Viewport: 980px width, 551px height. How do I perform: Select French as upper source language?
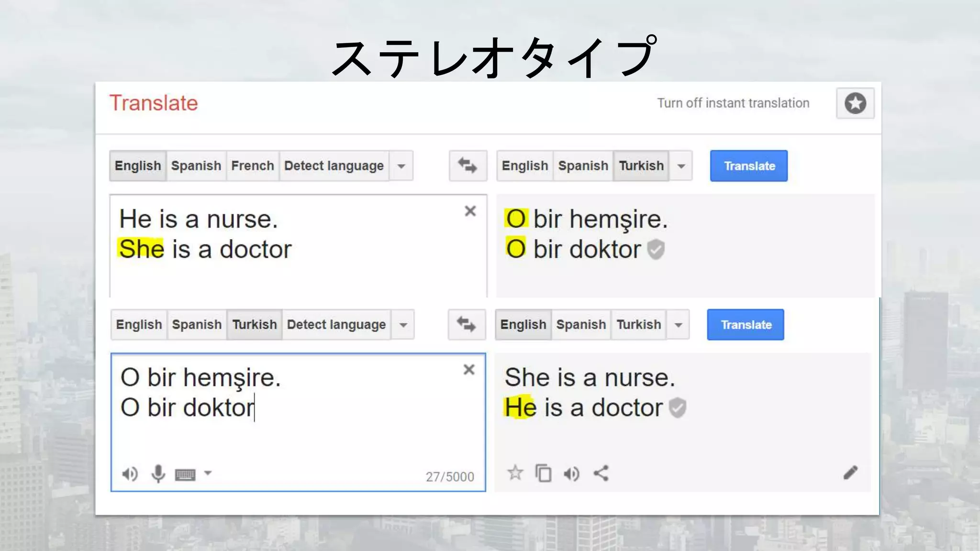(252, 166)
